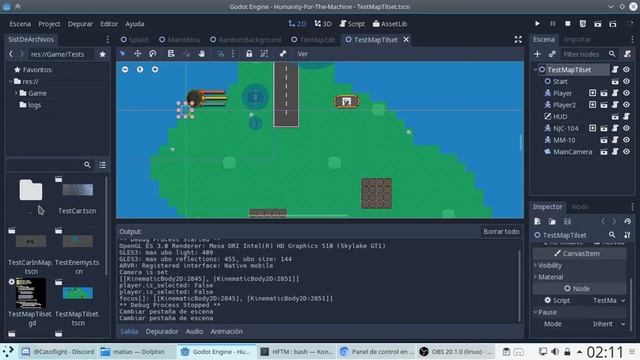Open the Script property dropdown
Viewport: 640px width, 360px height.
coord(609,300)
